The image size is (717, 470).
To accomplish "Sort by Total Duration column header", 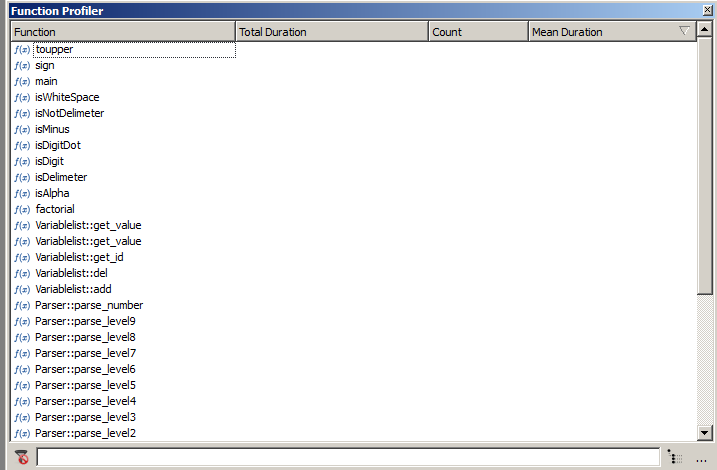I will (x=331, y=32).
